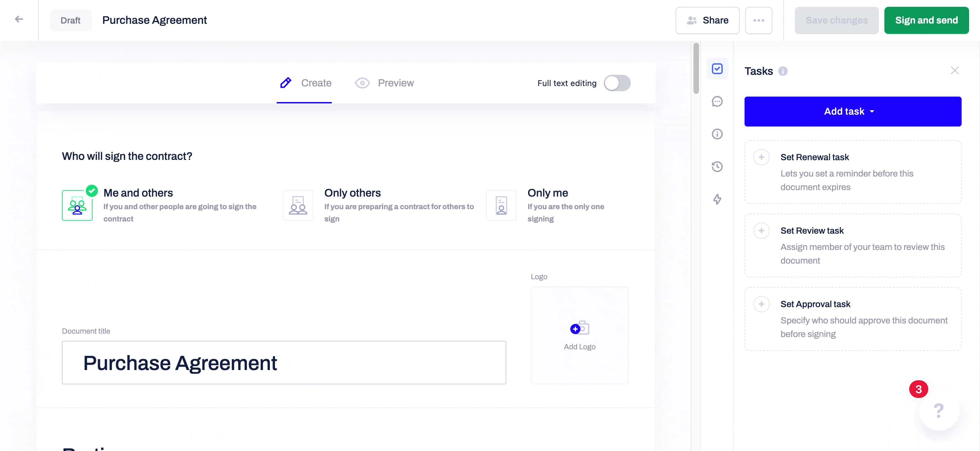Screen dimensions: 980x451
Task: Click the History icon in sidebar
Action: tap(718, 166)
